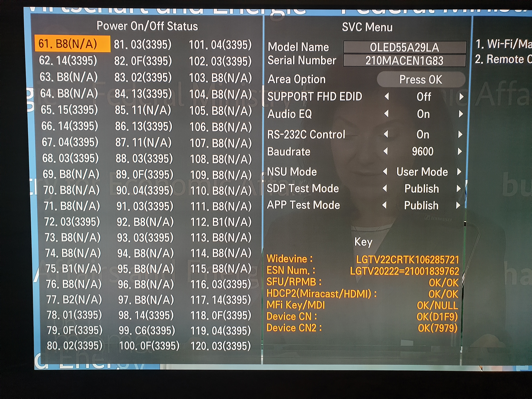Viewport: 532px width, 399px height.
Task: Click right arrow for SUPPORT FHD EDID
Action: (x=461, y=97)
